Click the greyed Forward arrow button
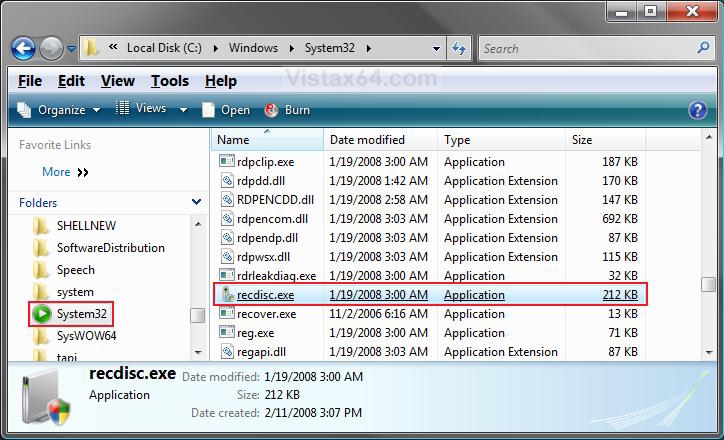 (51, 48)
